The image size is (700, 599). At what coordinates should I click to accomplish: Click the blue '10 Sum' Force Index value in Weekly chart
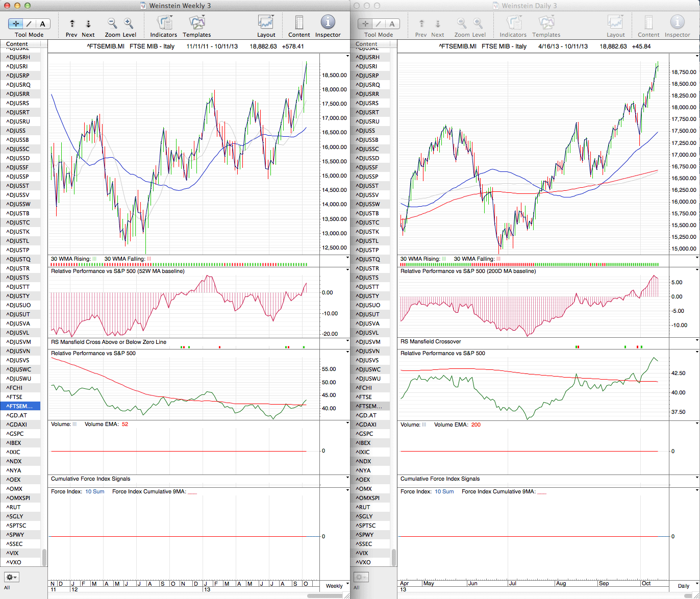coord(95,491)
